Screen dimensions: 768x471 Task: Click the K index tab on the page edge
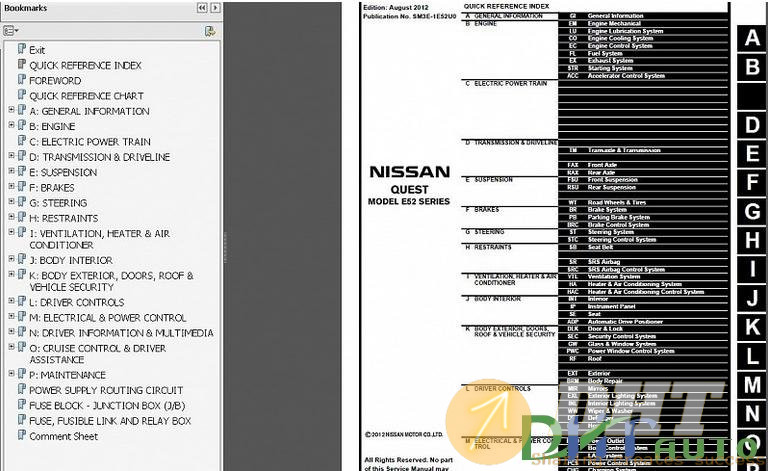coord(752,327)
